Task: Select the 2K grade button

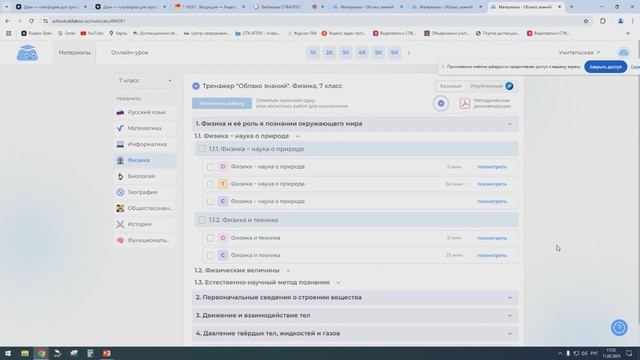Action: tap(329, 53)
